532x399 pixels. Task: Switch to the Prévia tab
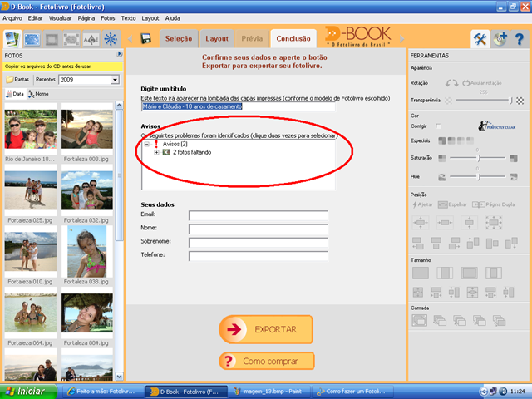[252, 39]
